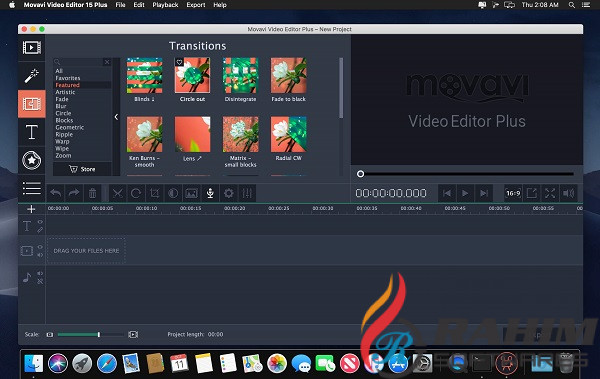Toggle video track visibility eye
The height and width of the screenshot is (379, 600).
point(40,247)
